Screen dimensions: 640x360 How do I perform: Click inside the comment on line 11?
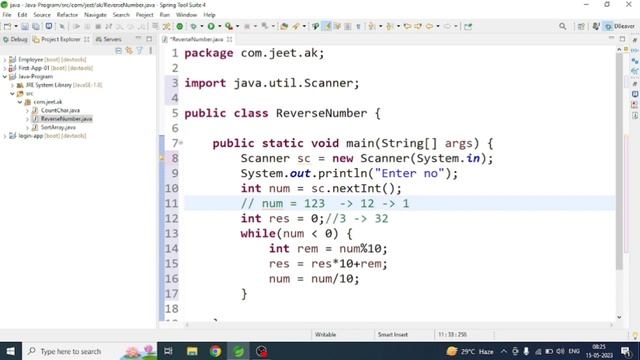pos(324,203)
